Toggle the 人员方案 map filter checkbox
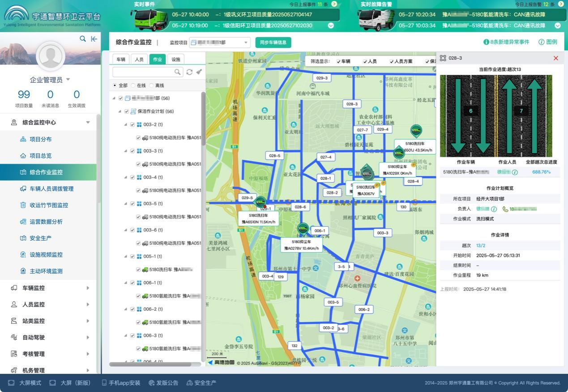The height and width of the screenshot is (392, 568). (x=392, y=61)
